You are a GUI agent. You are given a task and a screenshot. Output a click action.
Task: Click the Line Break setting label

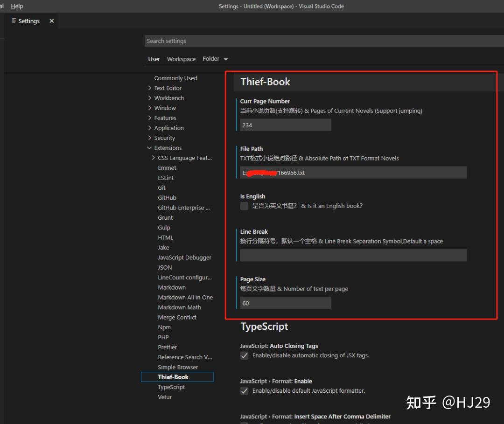pos(253,232)
